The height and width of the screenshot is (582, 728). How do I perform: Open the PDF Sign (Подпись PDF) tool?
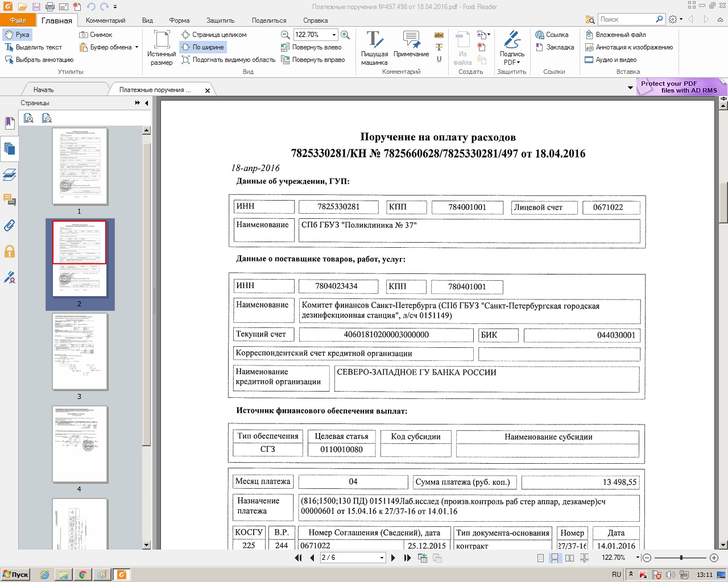[512, 48]
